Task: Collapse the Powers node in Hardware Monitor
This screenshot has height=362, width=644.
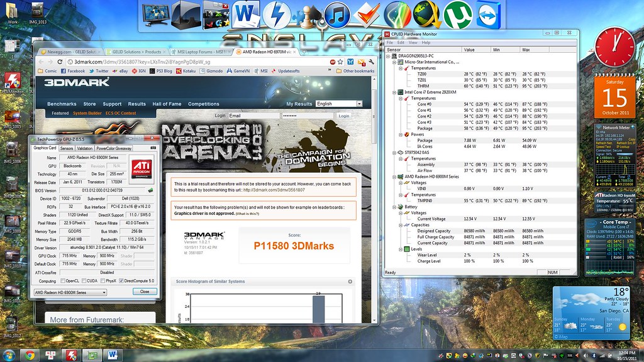Action: coord(401,134)
